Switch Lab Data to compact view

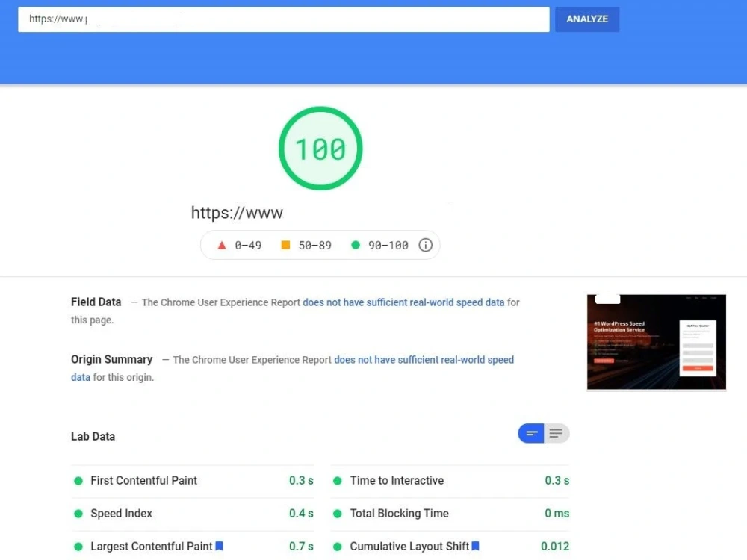click(531, 433)
